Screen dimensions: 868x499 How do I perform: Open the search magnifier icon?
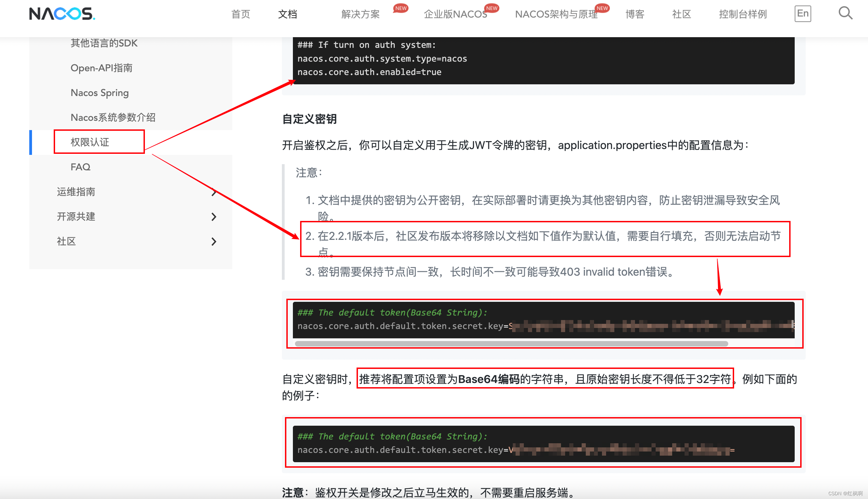tap(845, 13)
